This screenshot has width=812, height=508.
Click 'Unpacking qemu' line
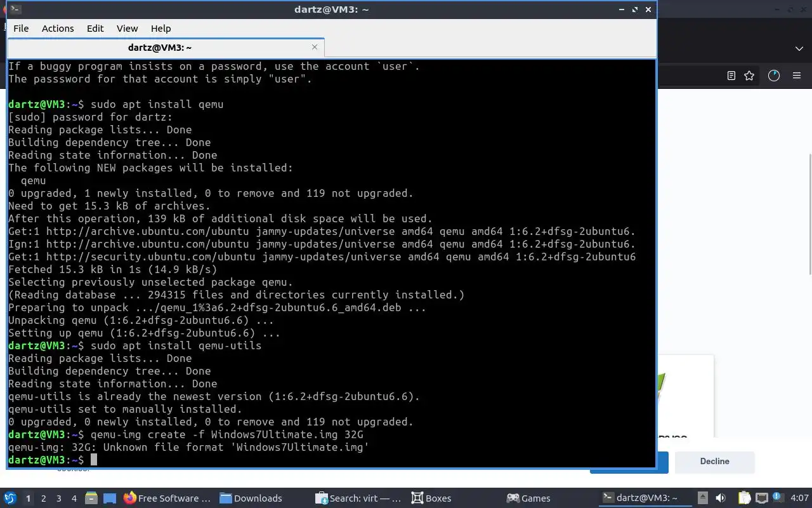pos(141,320)
